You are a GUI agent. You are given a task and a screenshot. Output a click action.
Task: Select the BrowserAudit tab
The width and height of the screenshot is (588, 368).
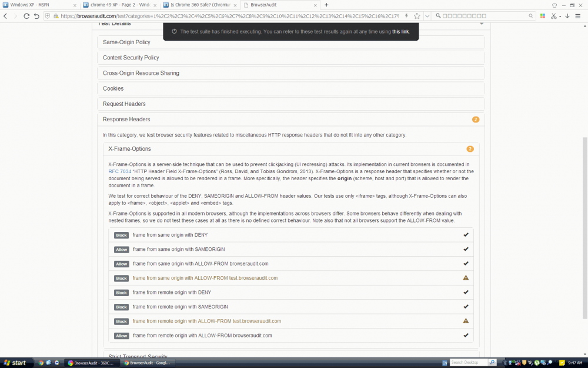tap(280, 5)
